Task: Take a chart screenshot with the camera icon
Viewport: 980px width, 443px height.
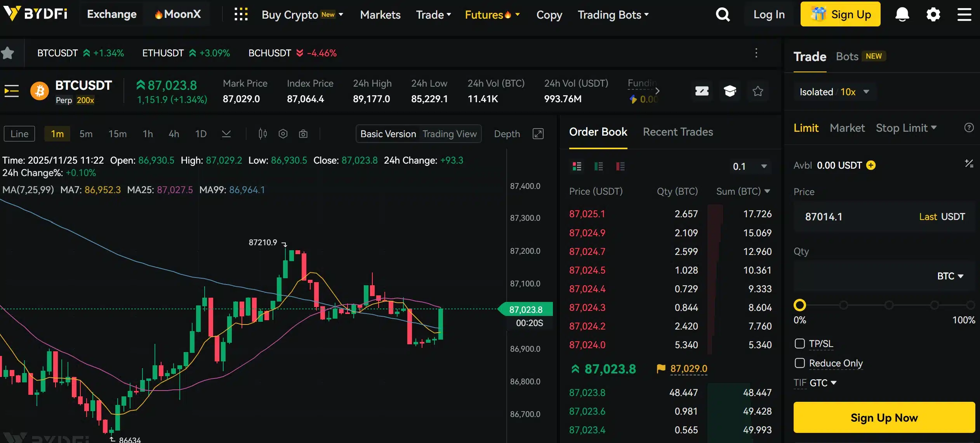Action: (x=304, y=133)
